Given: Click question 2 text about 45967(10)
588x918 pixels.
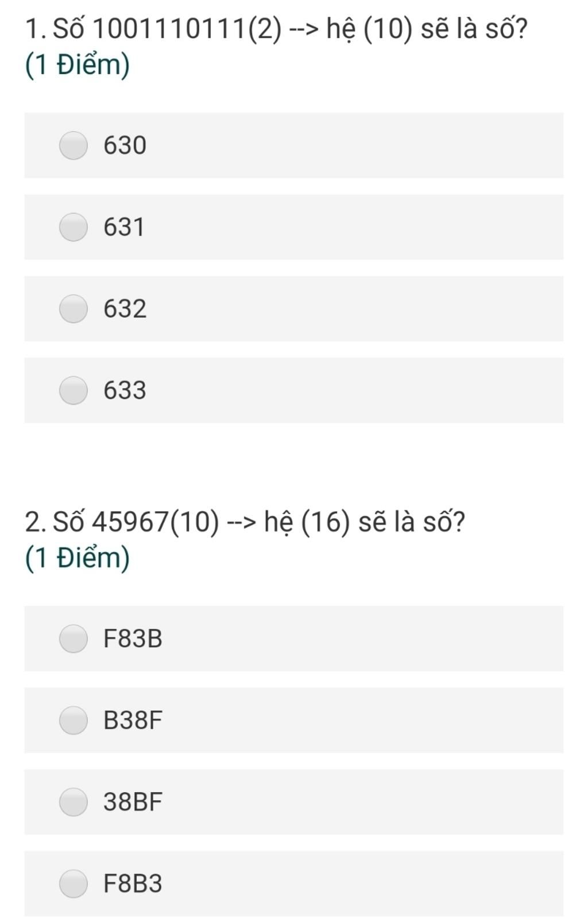Looking at the screenshot, I should [245, 522].
